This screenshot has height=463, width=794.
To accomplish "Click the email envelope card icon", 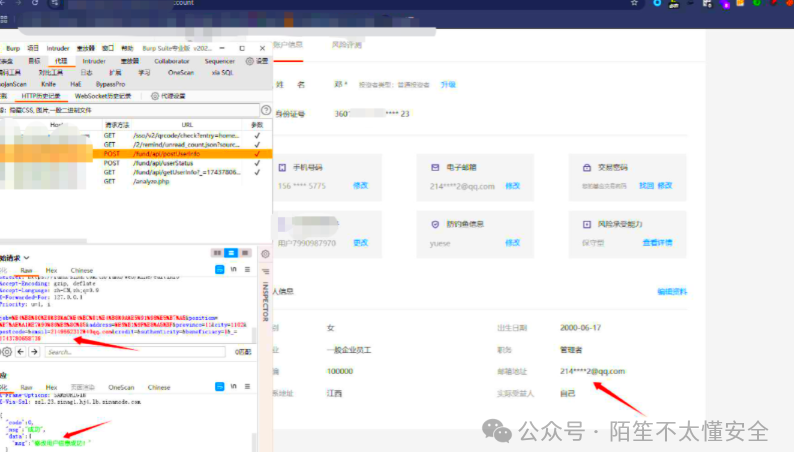I will [x=435, y=167].
